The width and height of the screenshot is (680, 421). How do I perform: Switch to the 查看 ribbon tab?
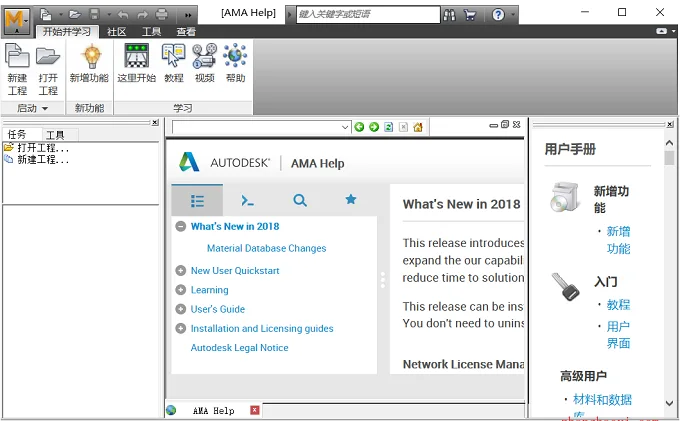point(186,32)
